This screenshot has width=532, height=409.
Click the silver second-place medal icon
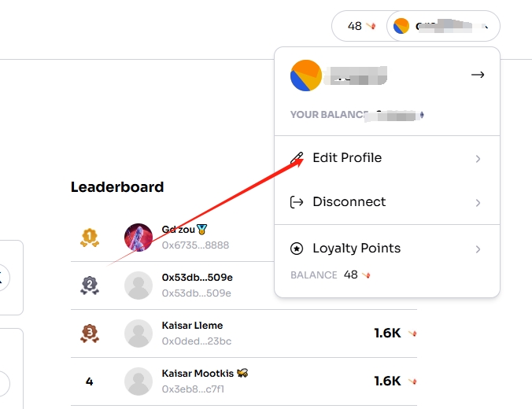coord(90,286)
